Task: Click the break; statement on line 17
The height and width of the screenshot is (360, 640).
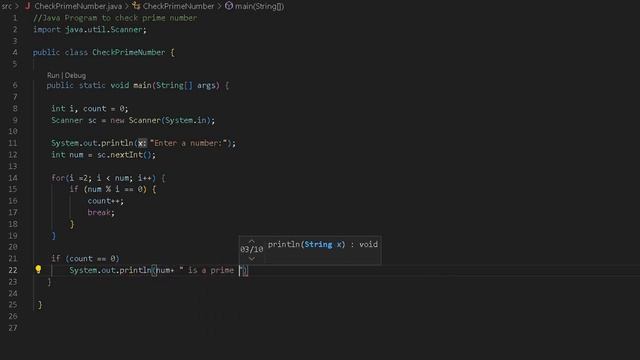Action: pyautogui.click(x=101, y=212)
